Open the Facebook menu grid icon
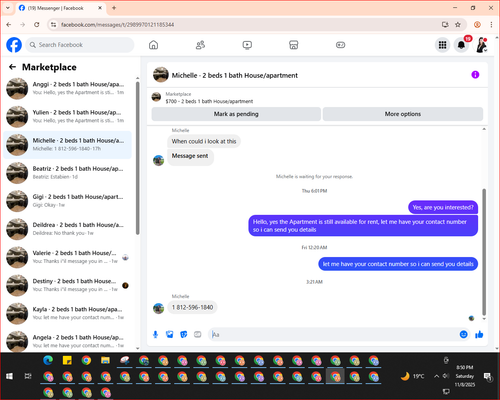 pos(442,45)
